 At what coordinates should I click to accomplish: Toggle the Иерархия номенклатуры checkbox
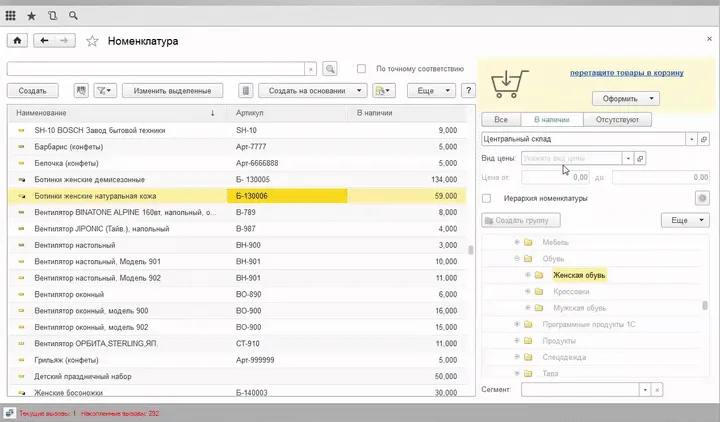[487, 198]
